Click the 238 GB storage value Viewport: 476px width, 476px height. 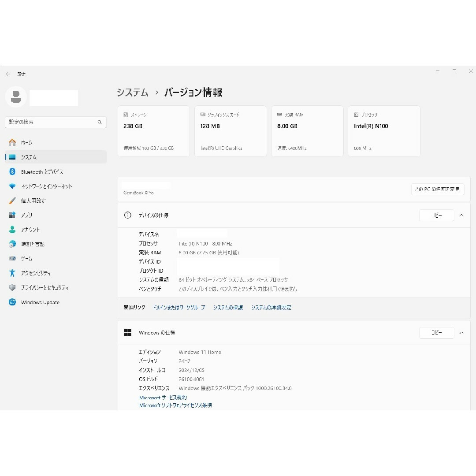133,126
